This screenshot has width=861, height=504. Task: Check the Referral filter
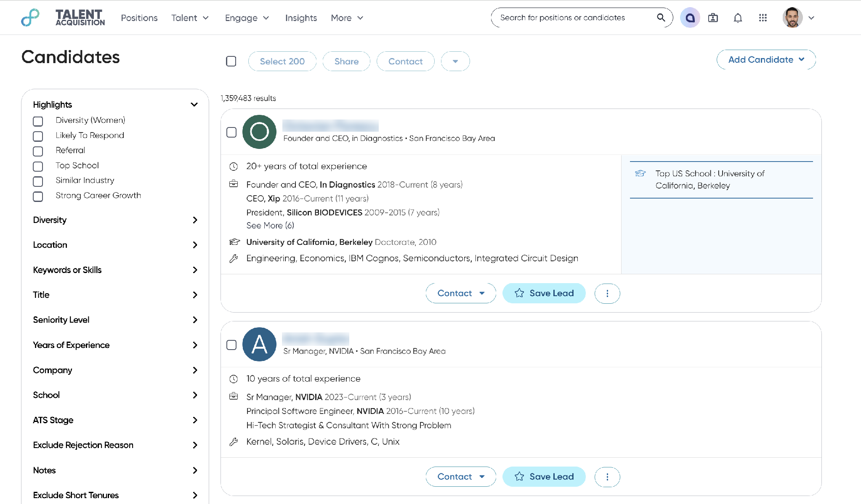tap(38, 151)
